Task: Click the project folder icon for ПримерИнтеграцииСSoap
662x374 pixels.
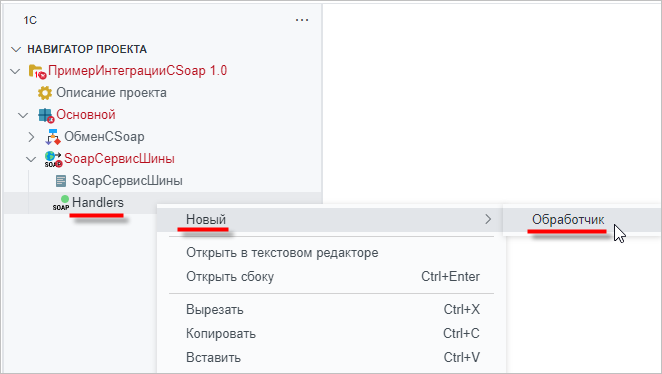Action: tap(37, 71)
